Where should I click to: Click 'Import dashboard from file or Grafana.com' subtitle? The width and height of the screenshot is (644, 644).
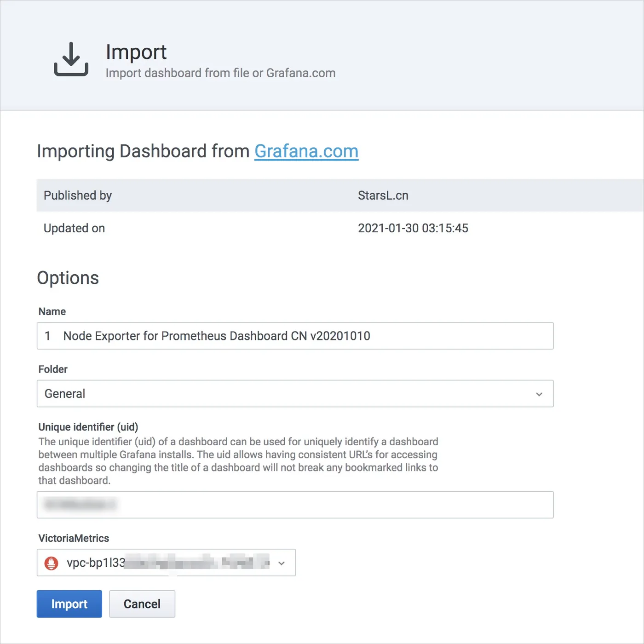221,73
